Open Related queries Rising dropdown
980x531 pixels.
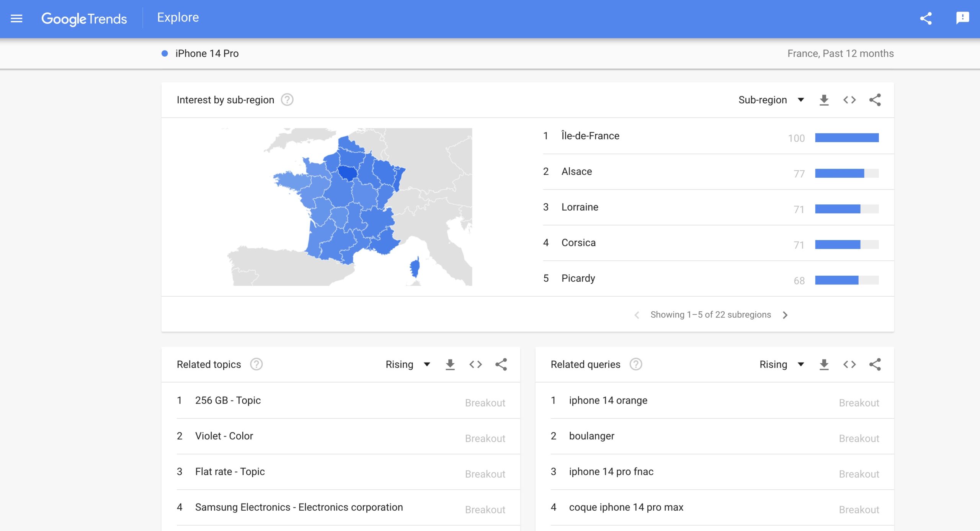782,364
